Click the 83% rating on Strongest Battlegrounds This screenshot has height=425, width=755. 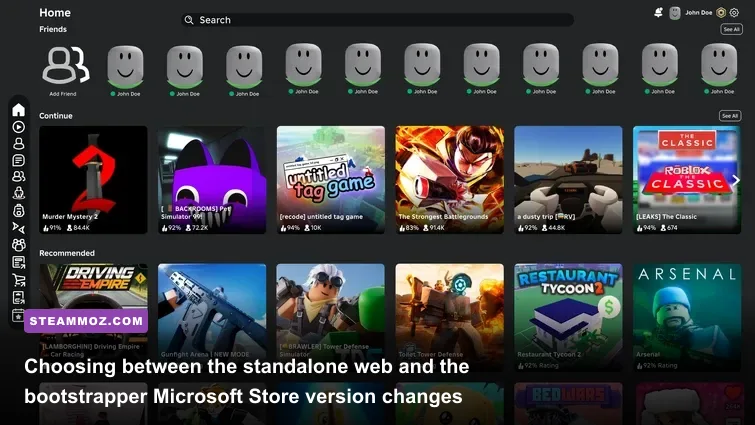[409, 228]
